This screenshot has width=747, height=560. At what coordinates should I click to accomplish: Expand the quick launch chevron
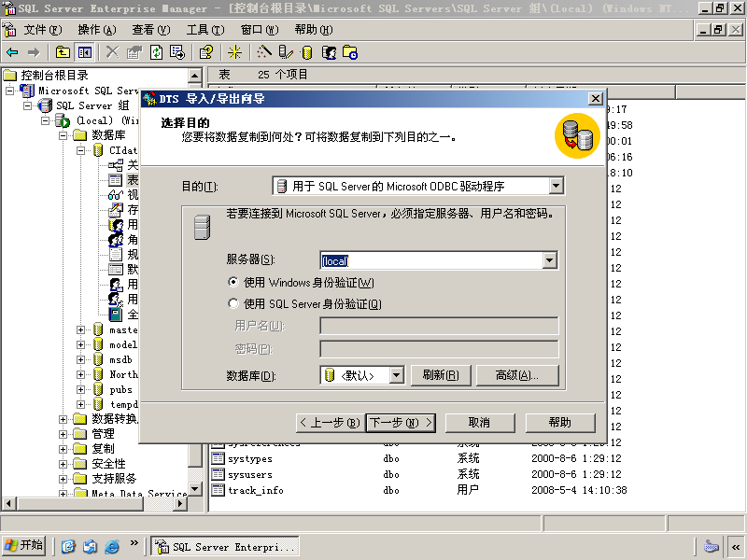(134, 543)
